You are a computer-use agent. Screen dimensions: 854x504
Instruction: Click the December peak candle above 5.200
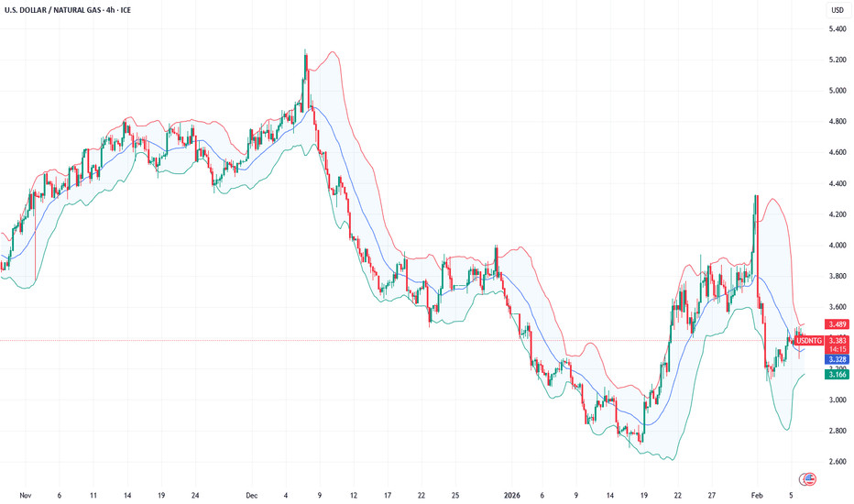coord(305,53)
